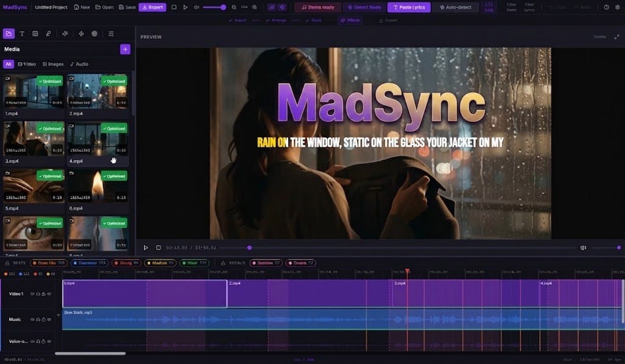Click the play icon in the top toolbar
The image size is (625, 364).
(x=186, y=7)
